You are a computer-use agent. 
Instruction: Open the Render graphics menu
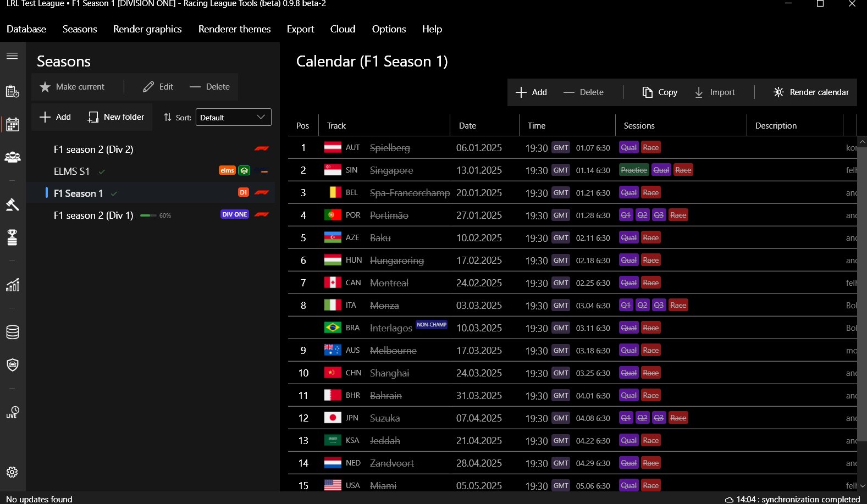pos(147,29)
